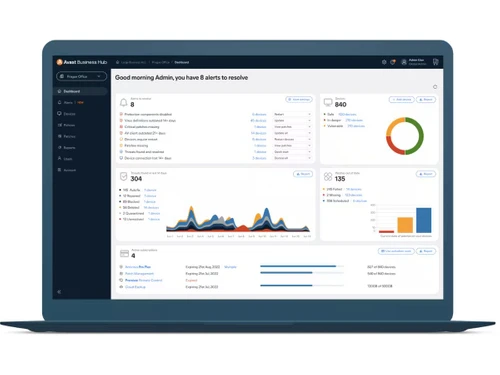The image size is (500, 375).
Task: Click Prague Office in the breadcrumb
Action: tap(161, 62)
